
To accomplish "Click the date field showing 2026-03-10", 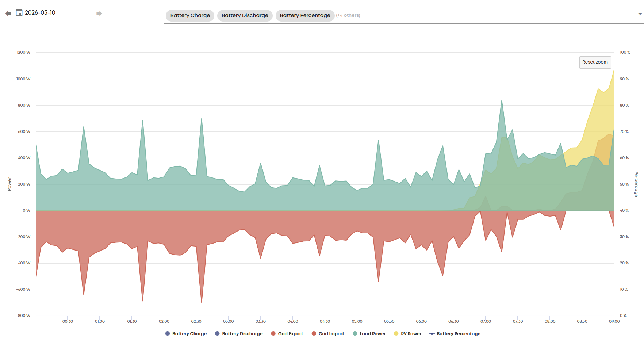I will (55, 13).
